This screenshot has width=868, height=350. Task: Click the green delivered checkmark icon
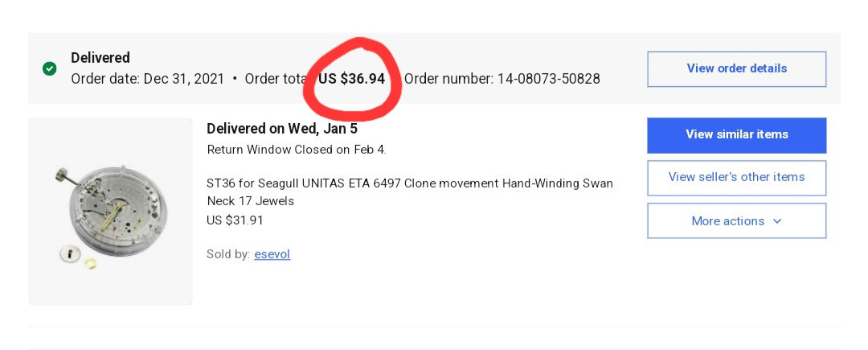[49, 69]
